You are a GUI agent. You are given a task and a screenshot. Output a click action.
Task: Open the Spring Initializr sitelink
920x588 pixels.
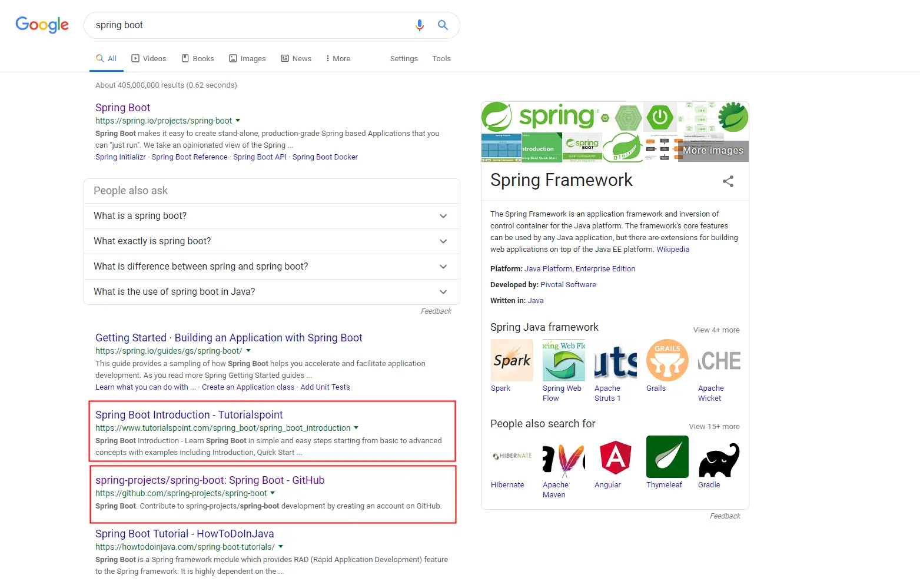pyautogui.click(x=121, y=157)
